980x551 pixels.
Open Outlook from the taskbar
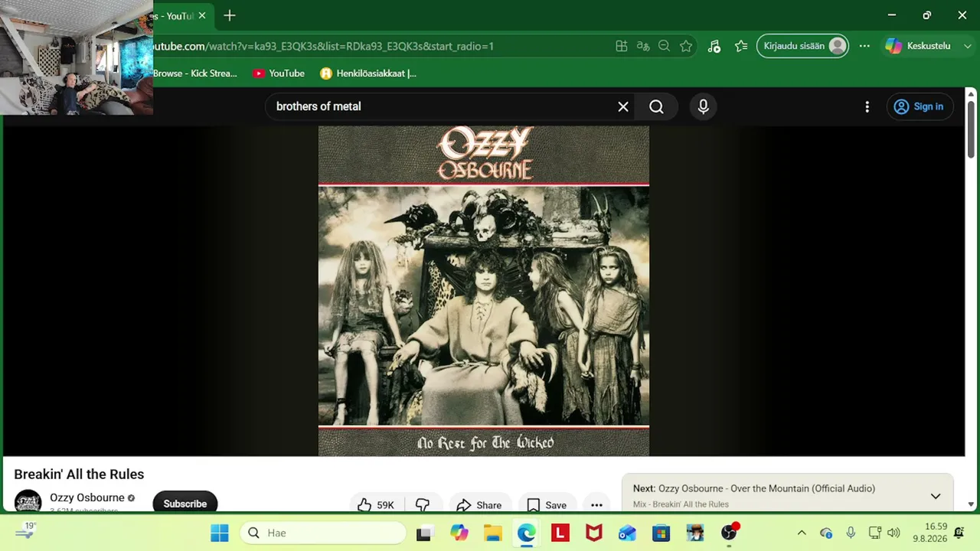pos(627,533)
